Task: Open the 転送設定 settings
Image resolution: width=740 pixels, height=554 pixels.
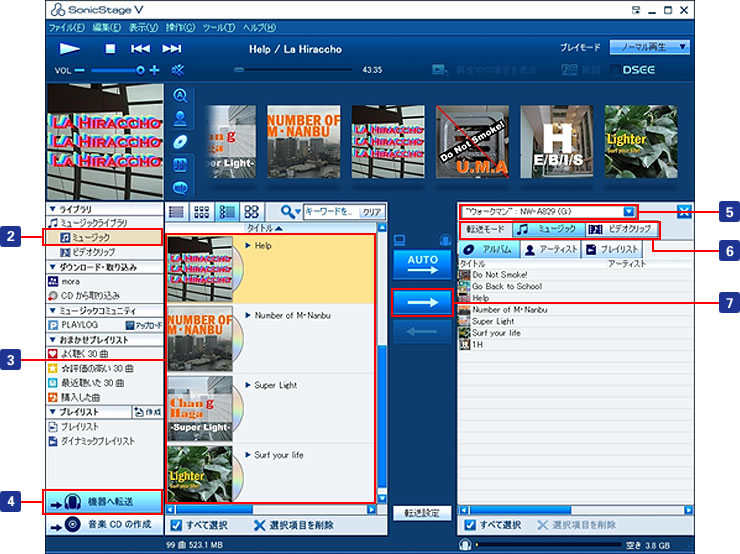Action: [x=422, y=513]
